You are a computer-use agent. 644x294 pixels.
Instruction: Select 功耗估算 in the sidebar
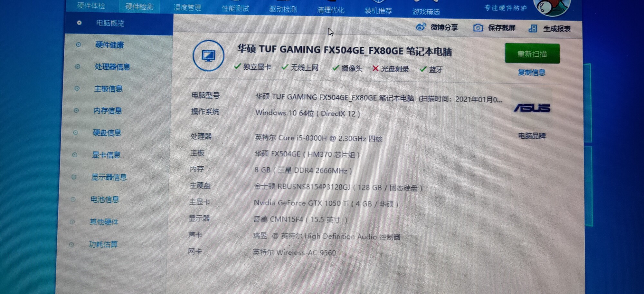[x=103, y=244]
